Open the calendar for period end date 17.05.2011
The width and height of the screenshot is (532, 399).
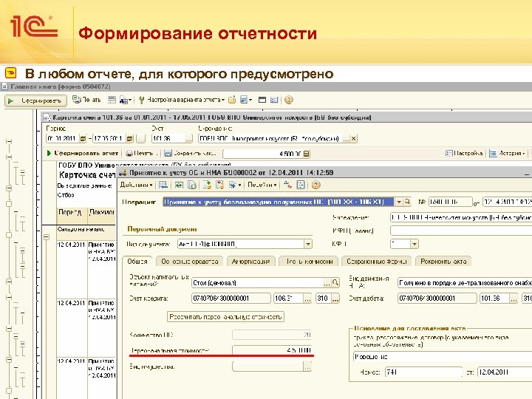click(129, 138)
